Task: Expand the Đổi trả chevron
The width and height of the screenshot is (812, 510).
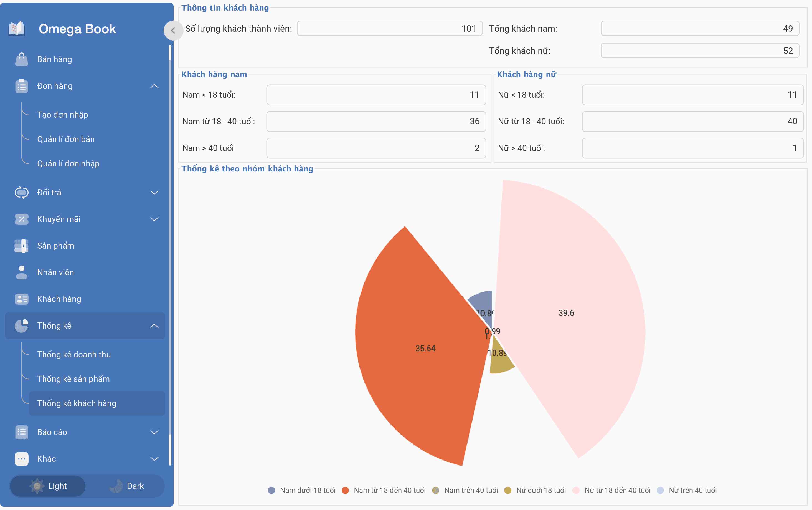Action: [x=154, y=193]
